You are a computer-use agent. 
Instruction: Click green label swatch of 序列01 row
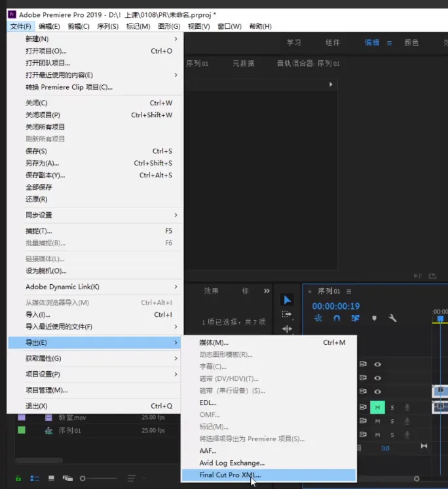coord(22,430)
